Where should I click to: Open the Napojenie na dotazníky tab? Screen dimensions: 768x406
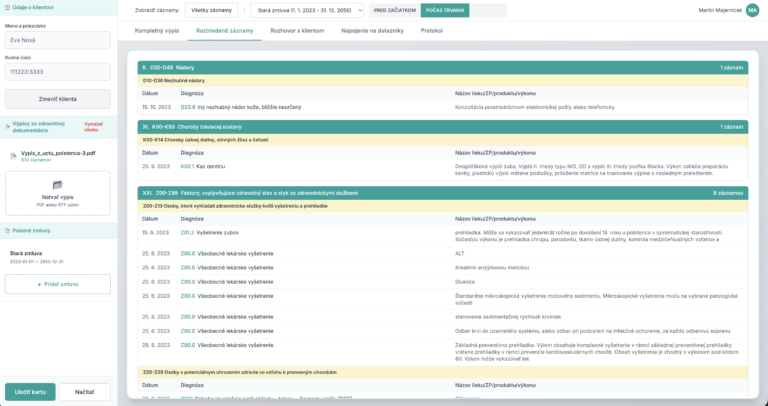pos(372,30)
